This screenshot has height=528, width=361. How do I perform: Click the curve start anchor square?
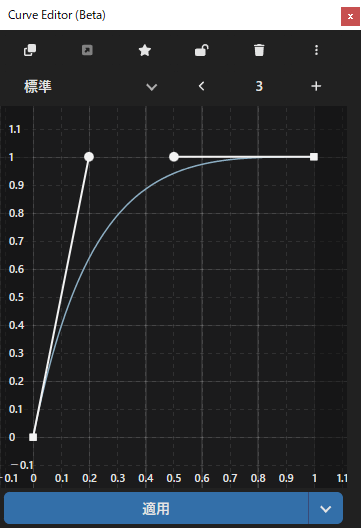point(33,437)
